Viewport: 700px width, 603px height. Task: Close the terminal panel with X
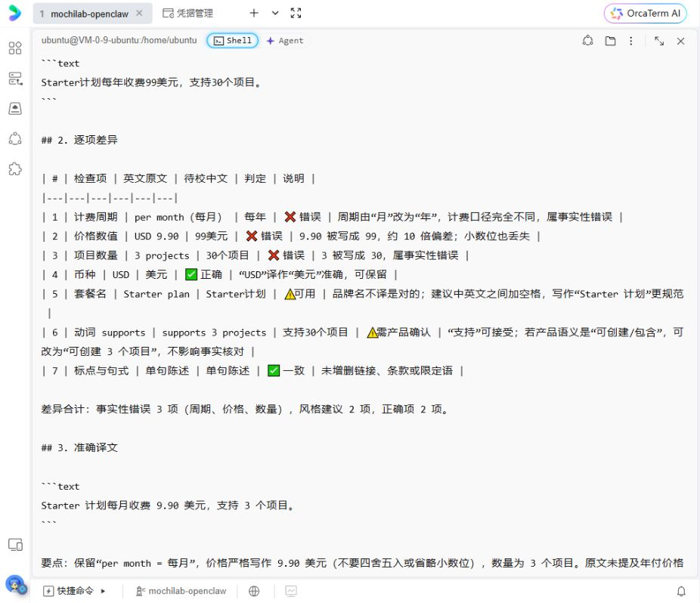(x=680, y=41)
